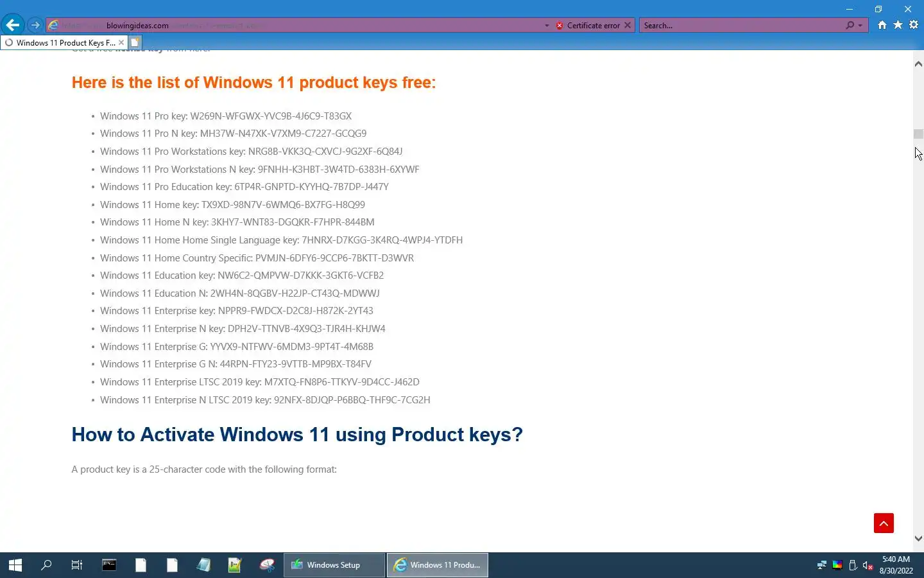Click the Certificate error badge
The height and width of the screenshot is (578, 924).
(588, 26)
